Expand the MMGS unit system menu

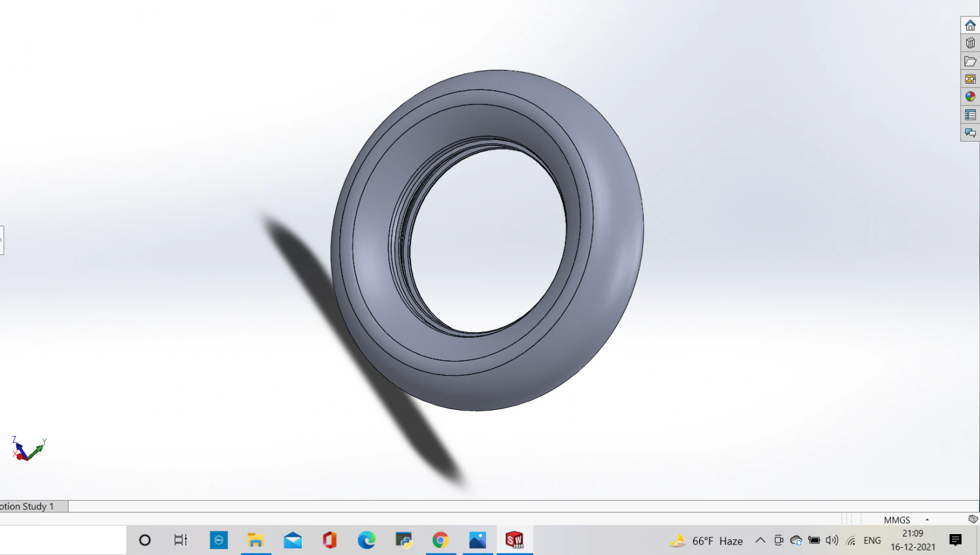[926, 520]
